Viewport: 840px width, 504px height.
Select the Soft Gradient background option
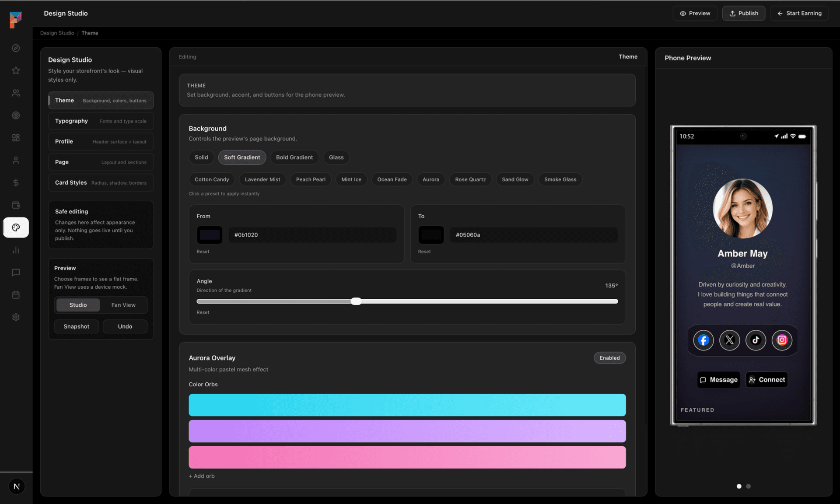[x=242, y=157]
